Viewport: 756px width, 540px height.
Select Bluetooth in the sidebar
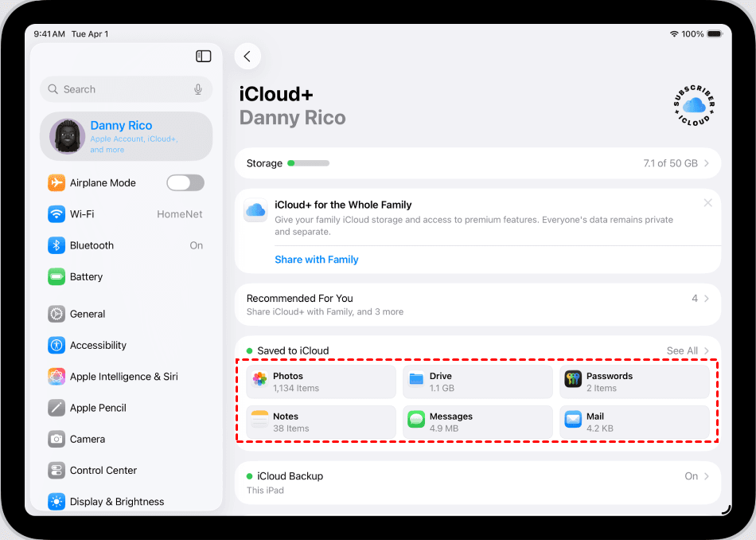point(127,245)
